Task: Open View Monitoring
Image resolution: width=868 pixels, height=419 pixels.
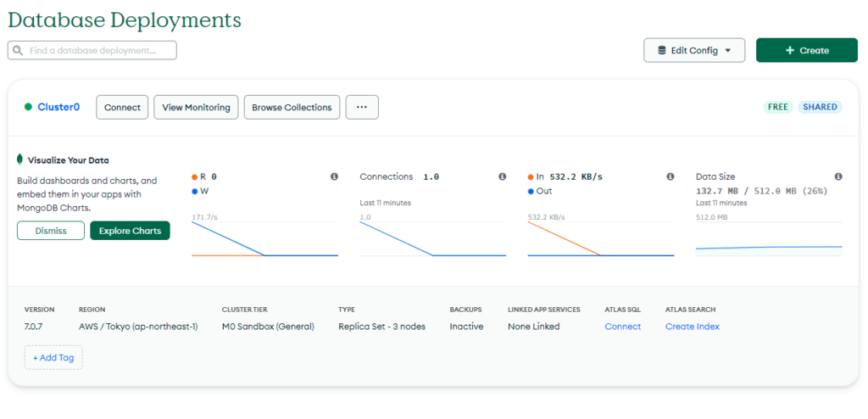Action: (196, 107)
